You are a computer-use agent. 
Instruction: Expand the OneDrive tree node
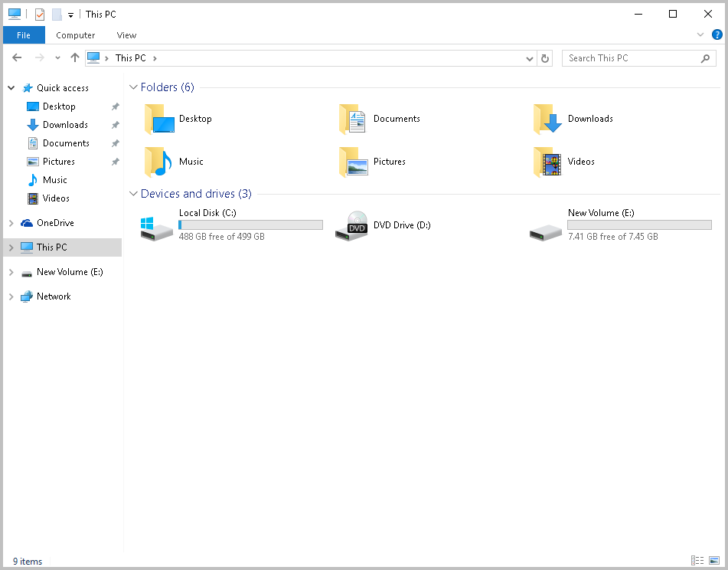[11, 223]
